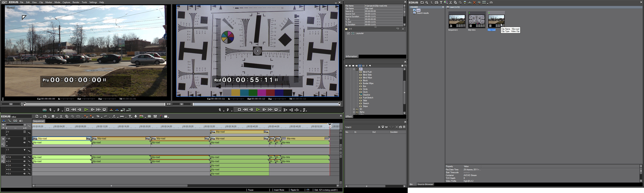Expand the 4 A audio track
644x193 pixels.
7,170
